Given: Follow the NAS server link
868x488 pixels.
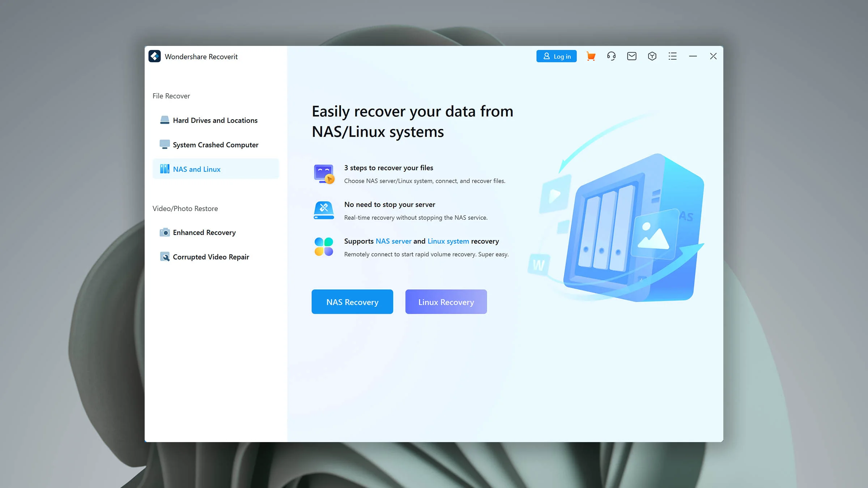Looking at the screenshot, I should pyautogui.click(x=393, y=241).
